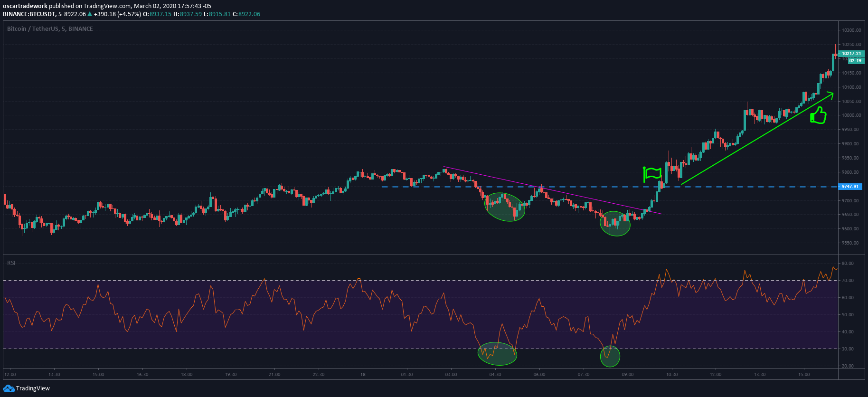Click the TradingView text at bottom
Viewport: 868px width, 397px height.
tap(33, 388)
